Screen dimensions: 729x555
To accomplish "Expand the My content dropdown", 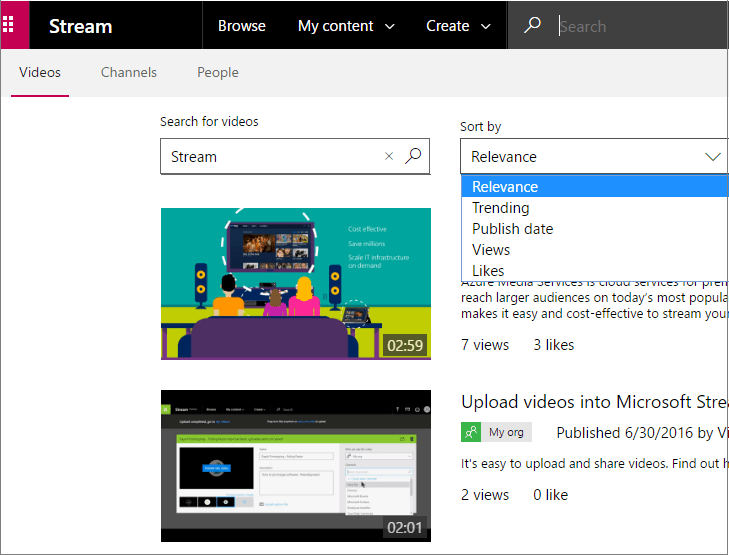I will pos(346,26).
